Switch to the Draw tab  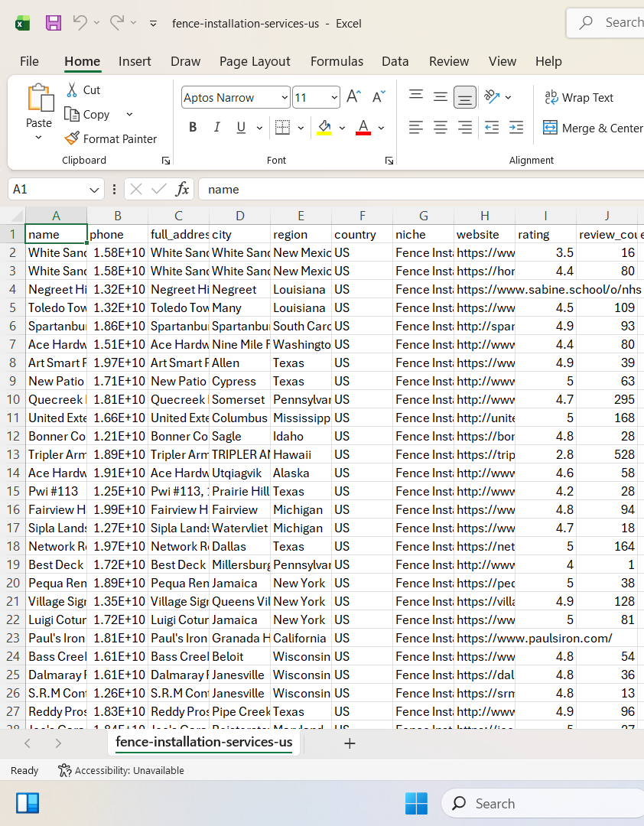click(186, 62)
